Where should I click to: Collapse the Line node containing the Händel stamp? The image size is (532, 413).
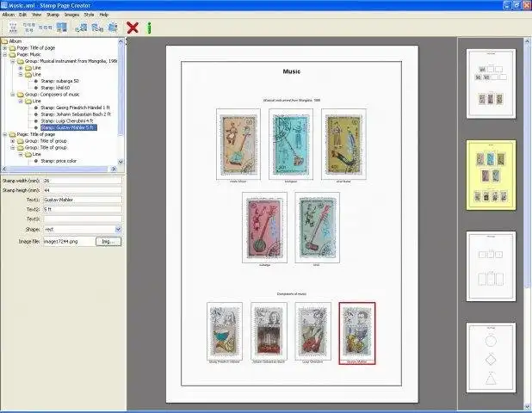click(x=21, y=102)
